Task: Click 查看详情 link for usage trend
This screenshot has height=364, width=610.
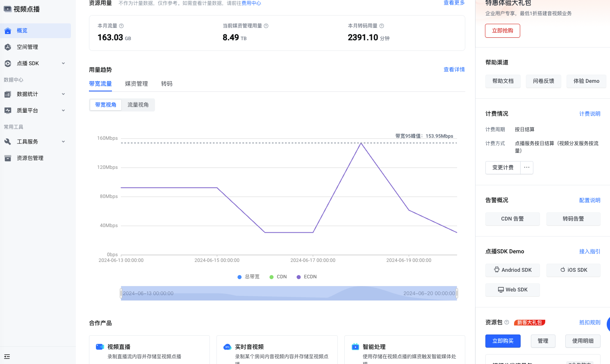Action: pos(454,70)
